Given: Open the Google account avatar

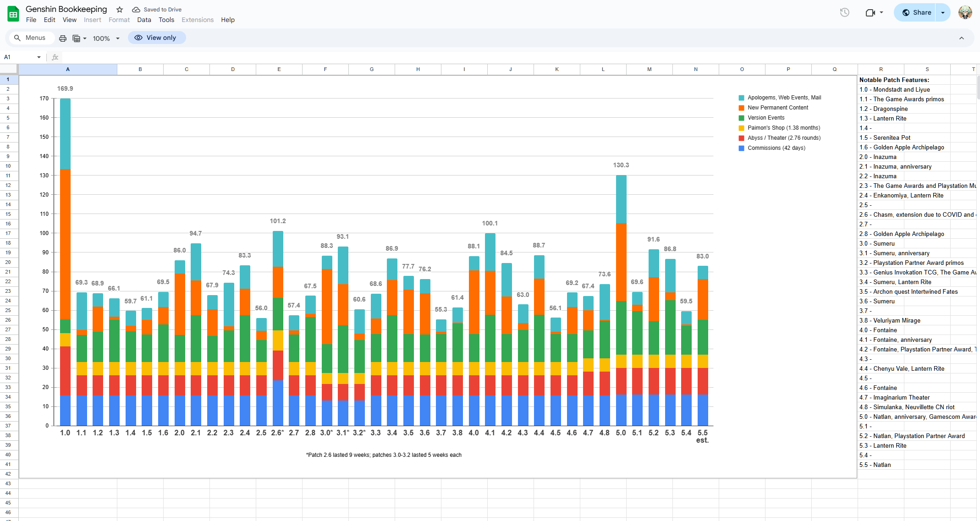Looking at the screenshot, I should coord(965,12).
